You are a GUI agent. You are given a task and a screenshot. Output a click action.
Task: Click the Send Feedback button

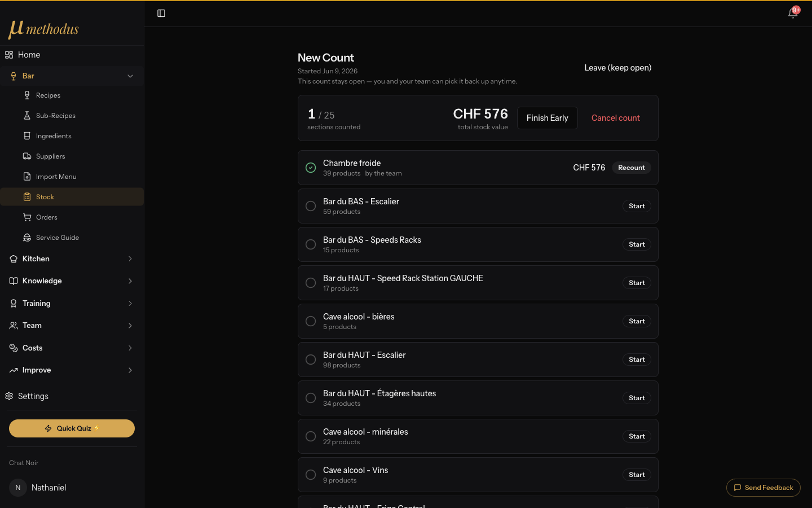[763, 488]
